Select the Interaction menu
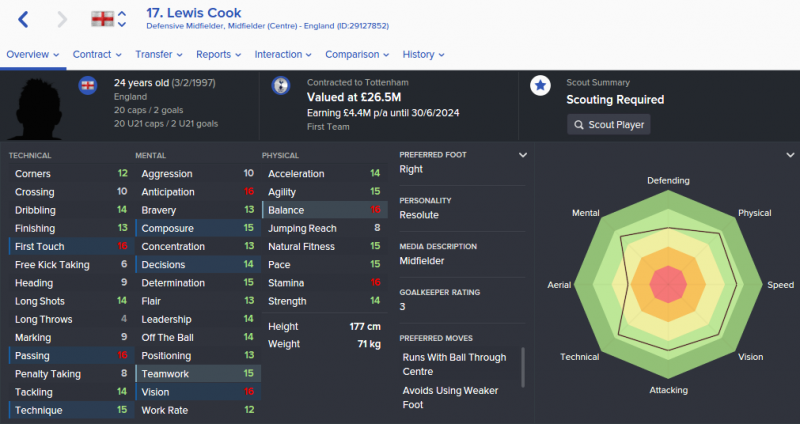Viewport: 800px width, 424px height. [283, 54]
